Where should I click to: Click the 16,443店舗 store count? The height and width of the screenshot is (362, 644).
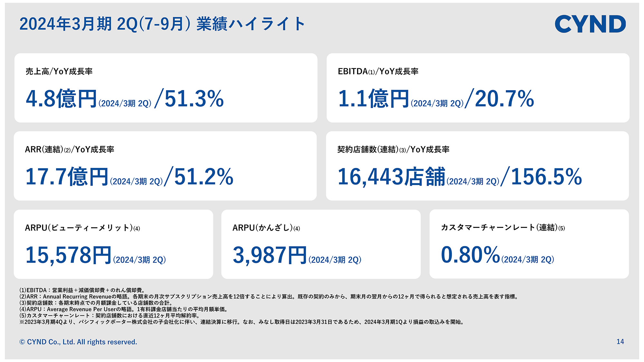[391, 177]
